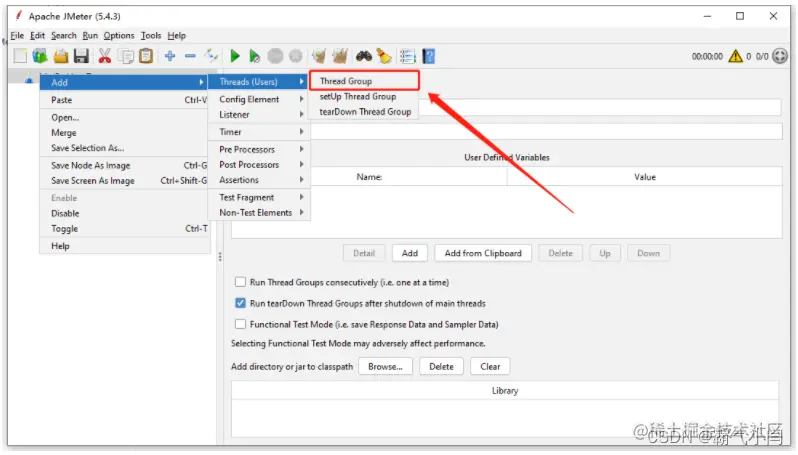Enable Run Thread Groups consecutively checkbox
Image resolution: width=798 pixels, height=455 pixels.
pos(240,282)
